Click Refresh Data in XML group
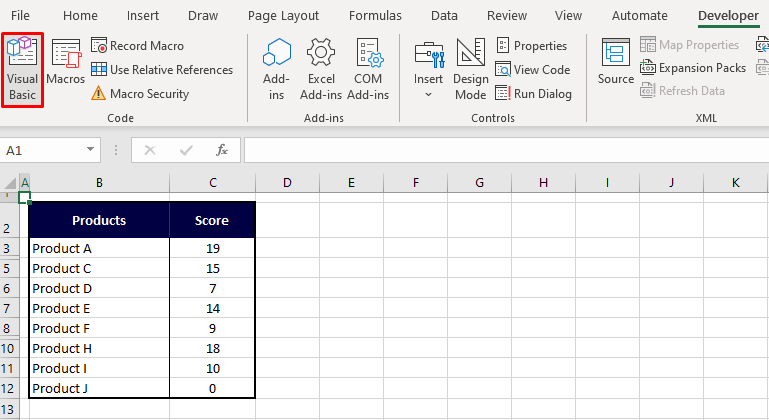Screen dimensions: 769x420 pyautogui.click(x=682, y=91)
